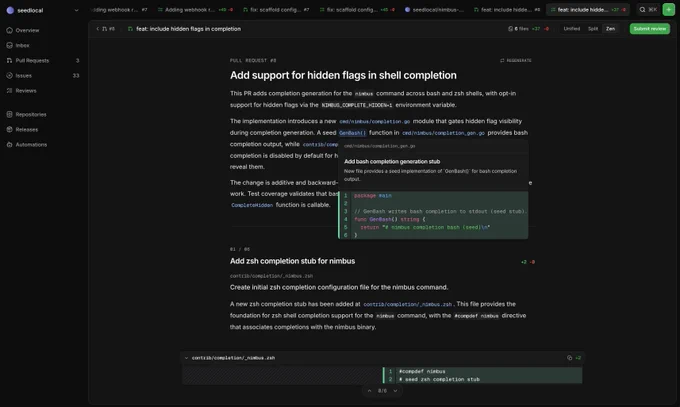This screenshot has height=407, width=680.
Task: Switch to the seedlocal/nimbus repository tab
Action: coord(434,10)
